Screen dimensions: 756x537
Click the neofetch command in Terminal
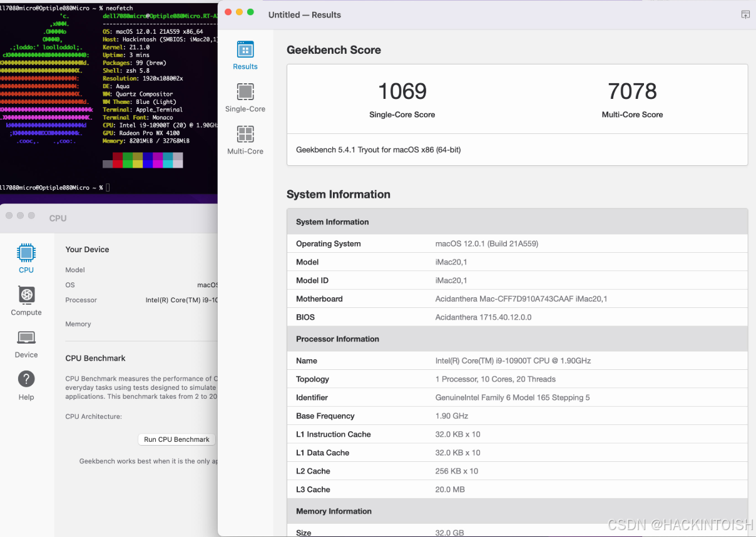119,8
